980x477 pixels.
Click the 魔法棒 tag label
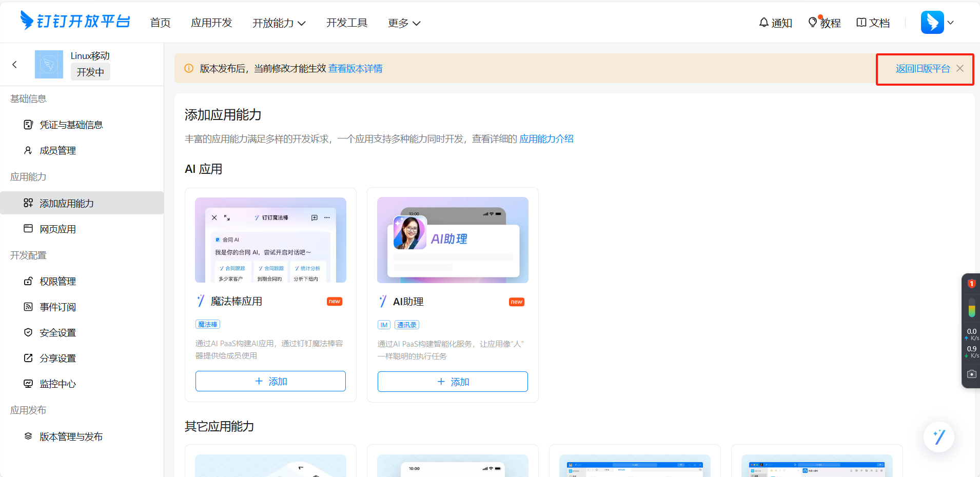(208, 324)
